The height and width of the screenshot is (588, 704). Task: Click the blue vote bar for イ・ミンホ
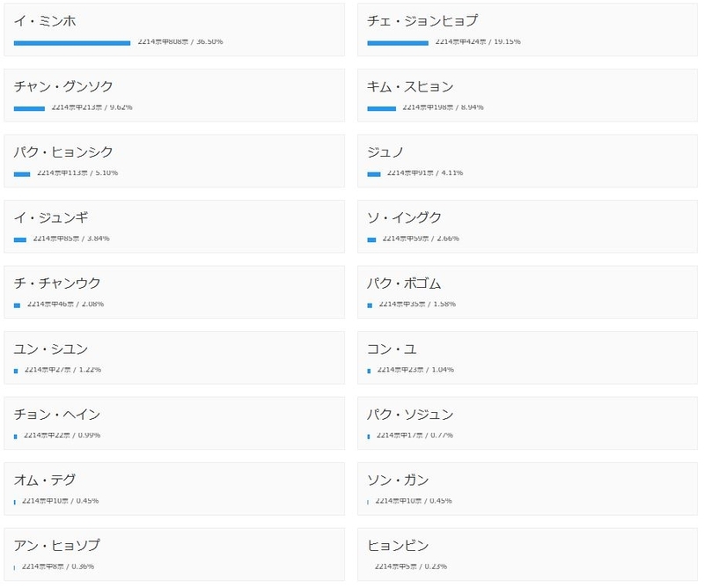click(72, 43)
